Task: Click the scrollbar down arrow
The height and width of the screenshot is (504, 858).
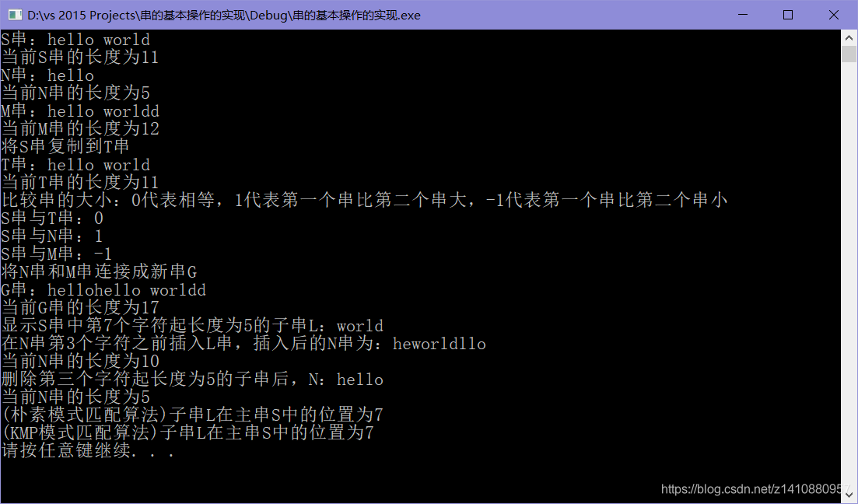Action: coord(849,495)
